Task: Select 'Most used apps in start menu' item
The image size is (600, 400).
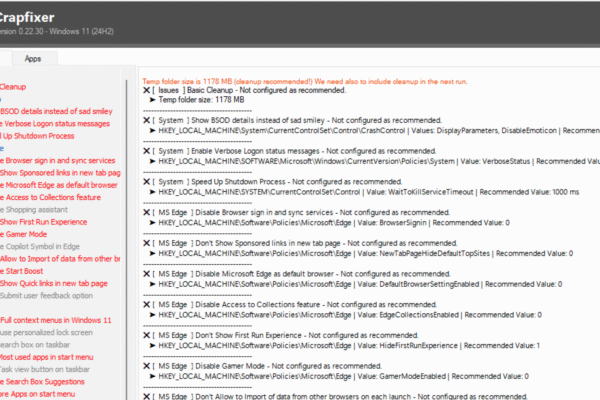Action: pyautogui.click(x=47, y=357)
